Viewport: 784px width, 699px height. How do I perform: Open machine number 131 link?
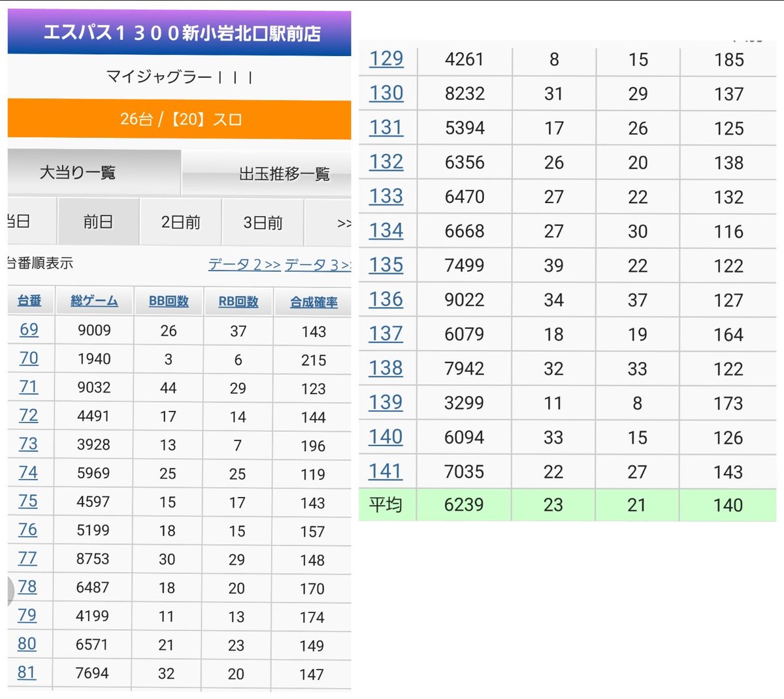(x=386, y=127)
